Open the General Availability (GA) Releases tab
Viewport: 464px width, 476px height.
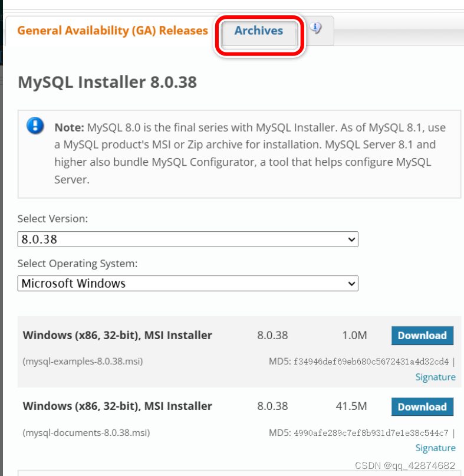pyautogui.click(x=111, y=29)
